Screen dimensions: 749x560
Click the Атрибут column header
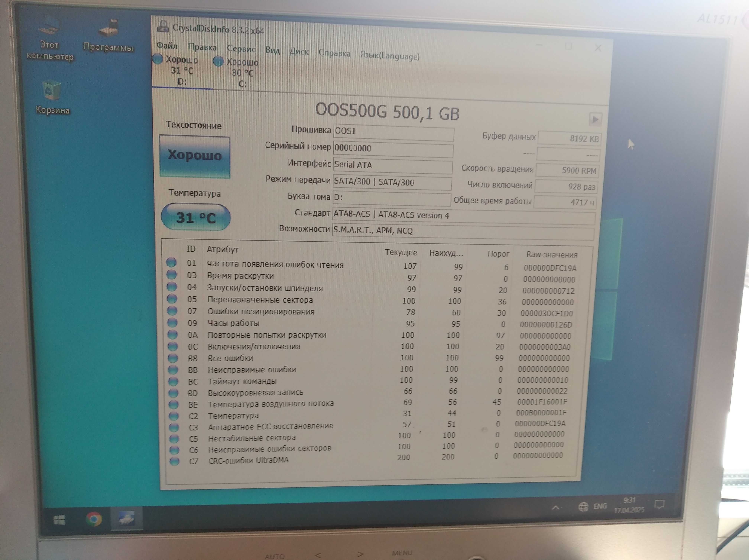pos(223,250)
